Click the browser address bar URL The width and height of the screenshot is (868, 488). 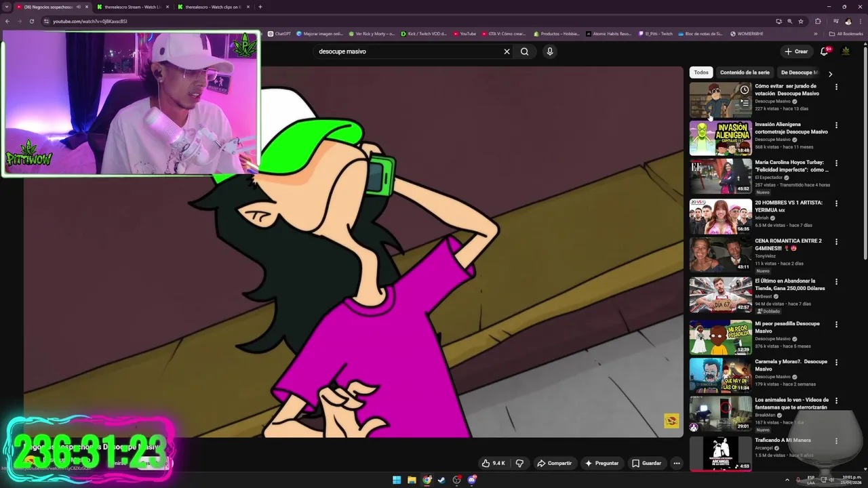(x=90, y=21)
